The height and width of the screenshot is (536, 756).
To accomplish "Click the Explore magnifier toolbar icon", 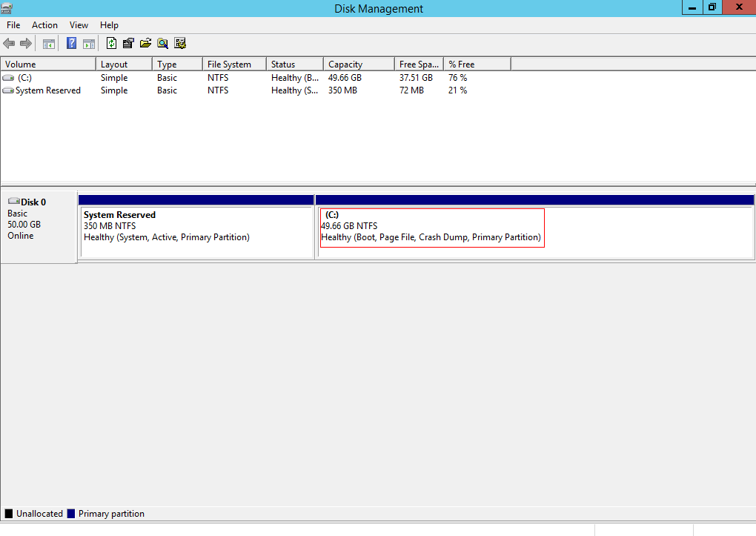I will pyautogui.click(x=163, y=44).
